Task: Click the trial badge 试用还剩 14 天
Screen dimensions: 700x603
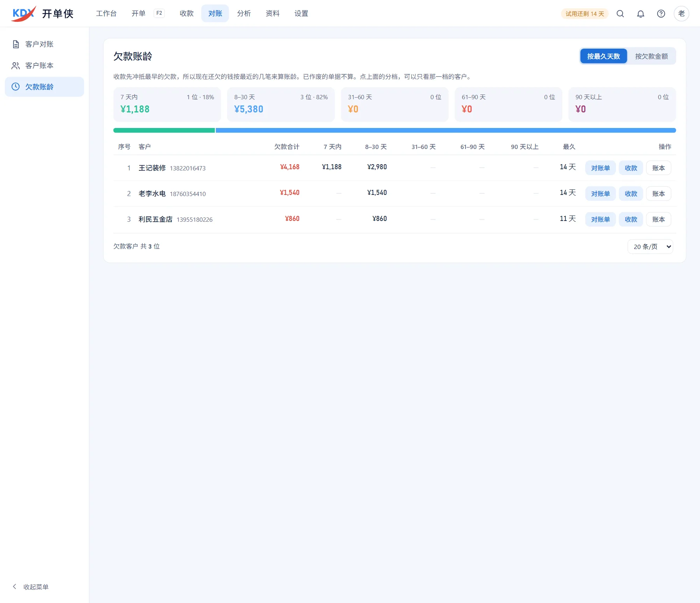Action: [x=584, y=14]
